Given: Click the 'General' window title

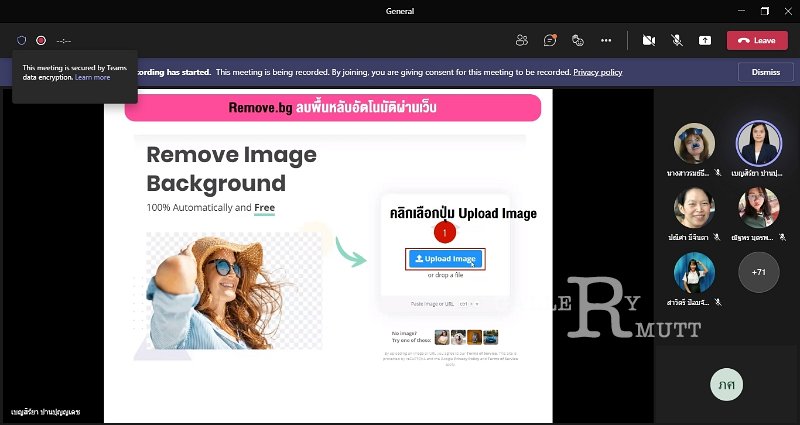Looking at the screenshot, I should pyautogui.click(x=400, y=11).
